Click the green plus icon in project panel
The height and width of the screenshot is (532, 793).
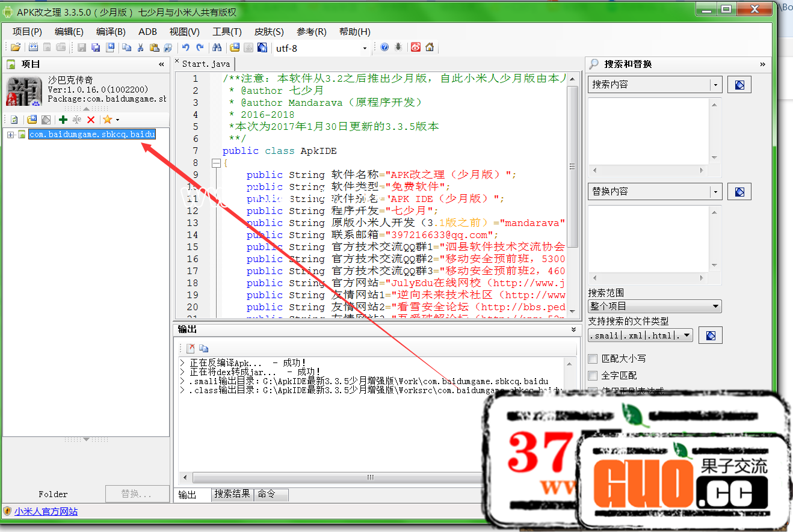pos(63,120)
